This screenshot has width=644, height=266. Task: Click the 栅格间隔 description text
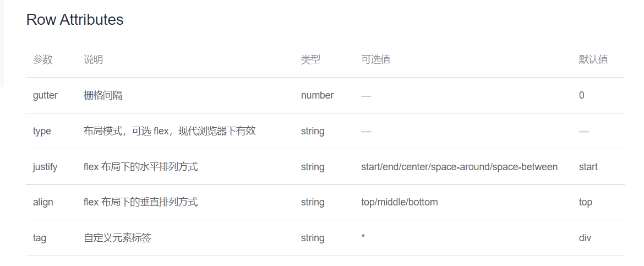(x=103, y=95)
